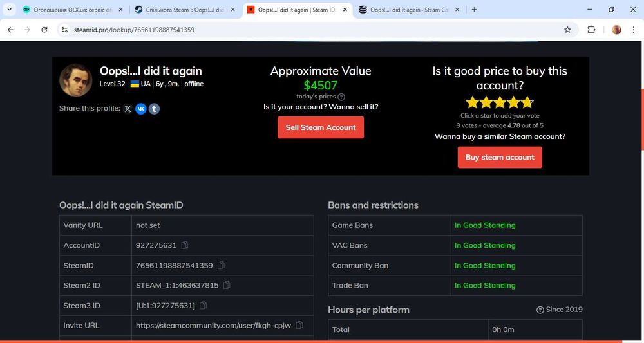Select the $4507 approximate value
Screen dimensions: 644x343
pyautogui.click(x=321, y=86)
